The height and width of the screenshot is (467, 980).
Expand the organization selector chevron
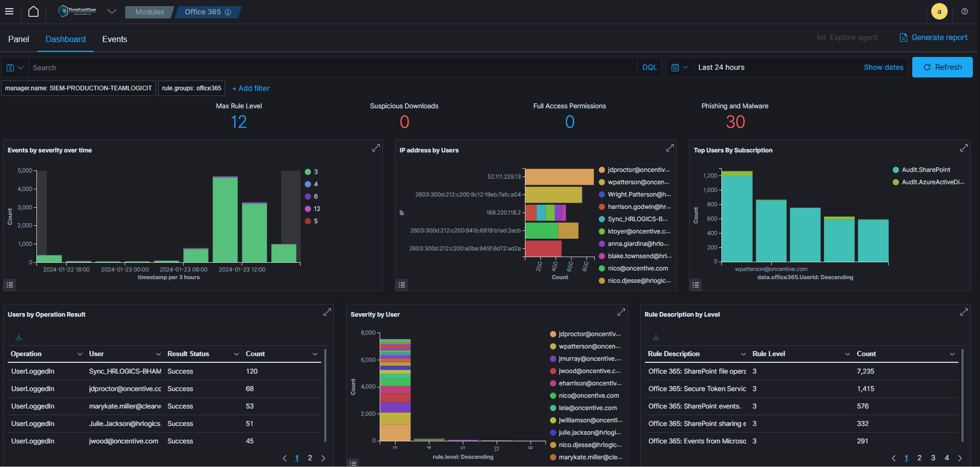pos(111,11)
